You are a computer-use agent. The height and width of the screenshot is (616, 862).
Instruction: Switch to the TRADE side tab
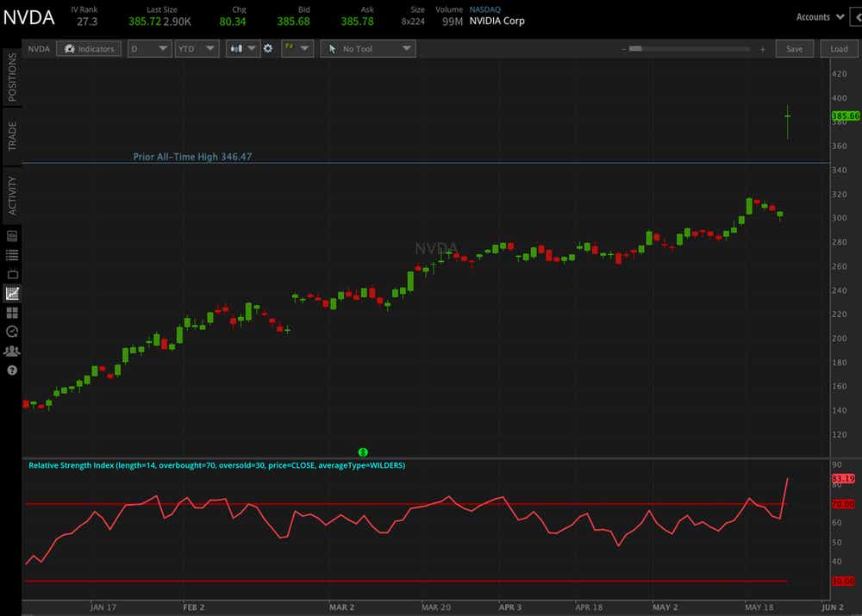coord(11,136)
